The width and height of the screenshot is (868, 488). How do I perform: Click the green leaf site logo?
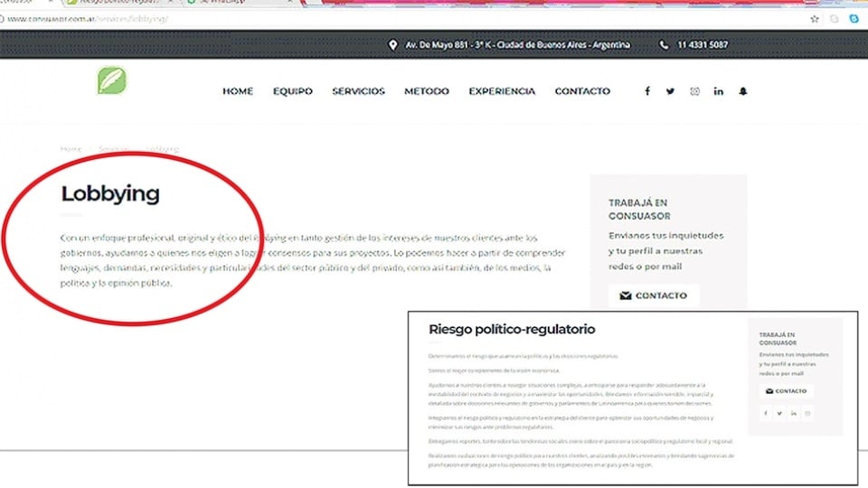click(x=112, y=81)
